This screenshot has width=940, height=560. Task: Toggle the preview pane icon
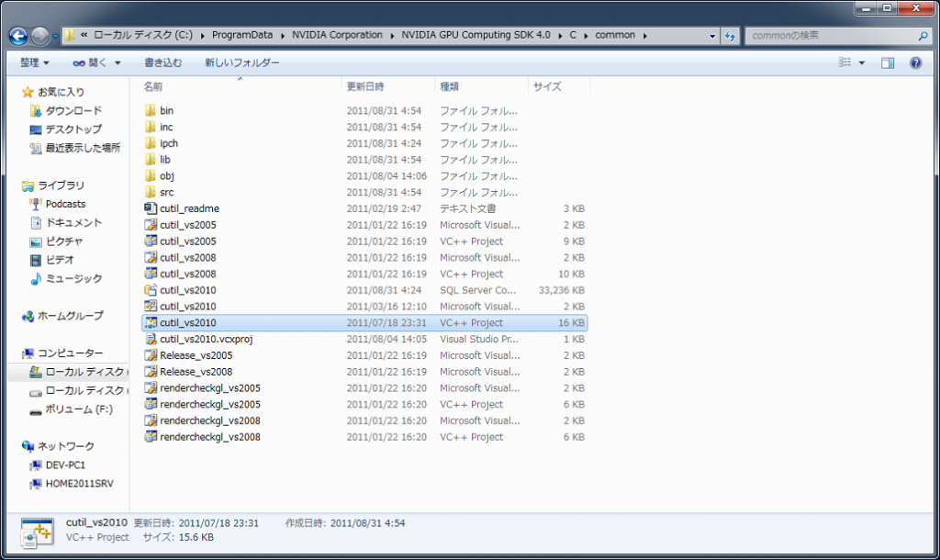(888, 62)
